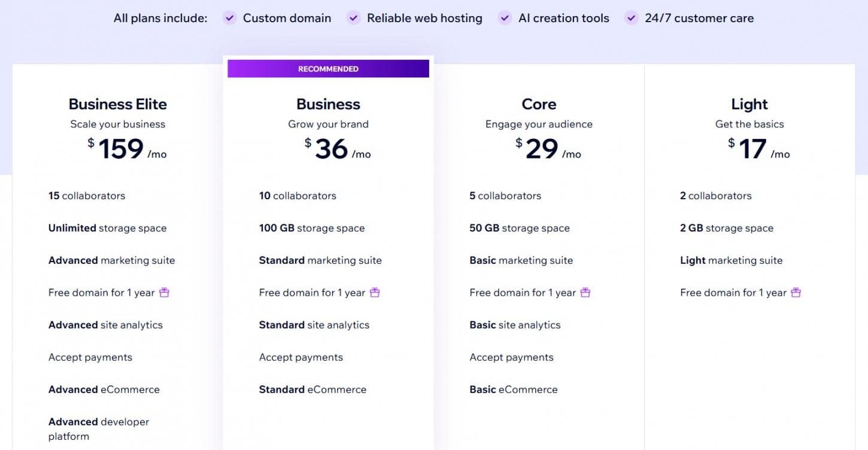Image resolution: width=868 pixels, height=450 pixels.
Task: Click the Light plan title
Action: click(749, 104)
